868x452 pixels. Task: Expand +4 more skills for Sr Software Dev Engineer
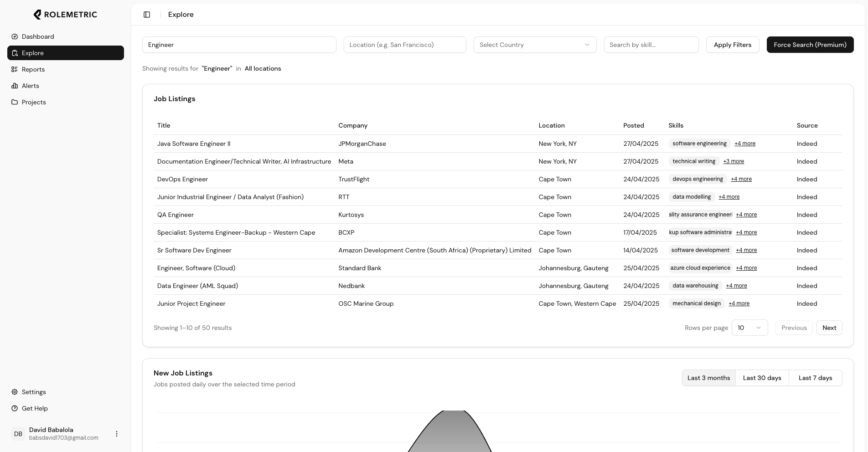[x=746, y=250]
